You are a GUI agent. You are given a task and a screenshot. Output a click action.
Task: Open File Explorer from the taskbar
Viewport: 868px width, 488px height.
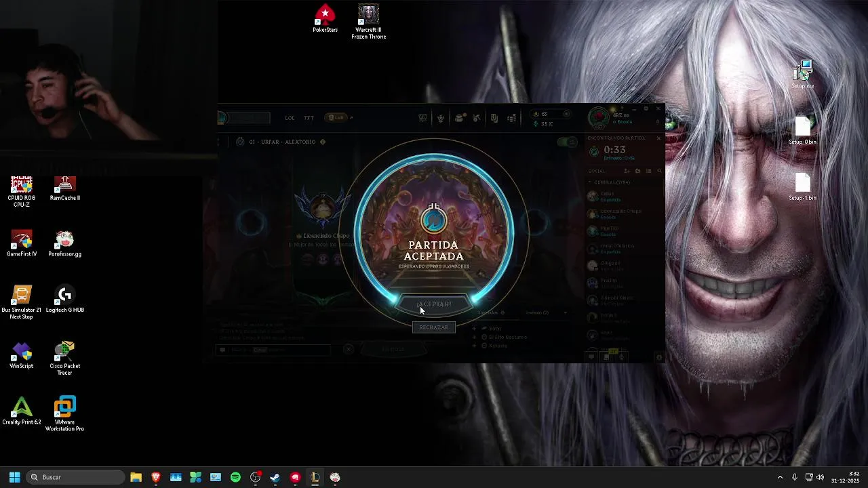point(136,477)
